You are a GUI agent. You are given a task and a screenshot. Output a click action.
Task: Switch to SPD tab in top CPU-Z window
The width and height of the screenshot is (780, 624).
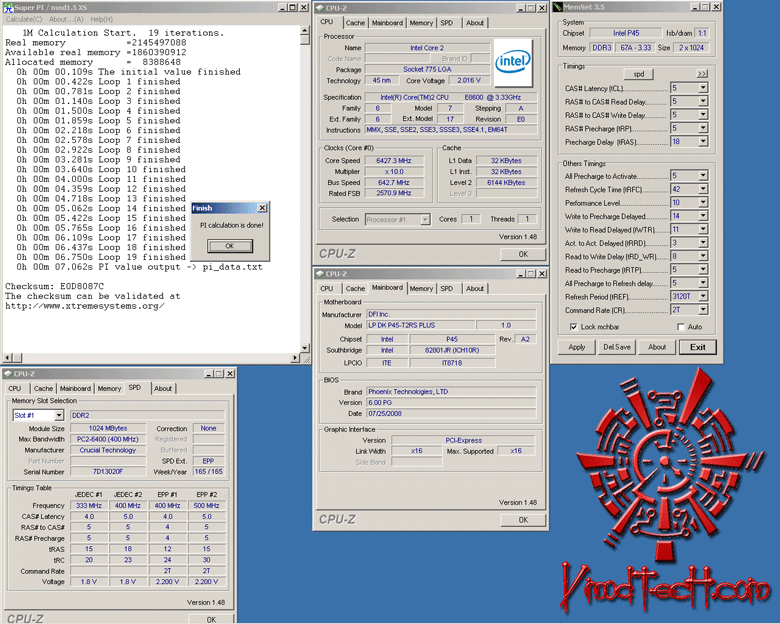click(447, 23)
